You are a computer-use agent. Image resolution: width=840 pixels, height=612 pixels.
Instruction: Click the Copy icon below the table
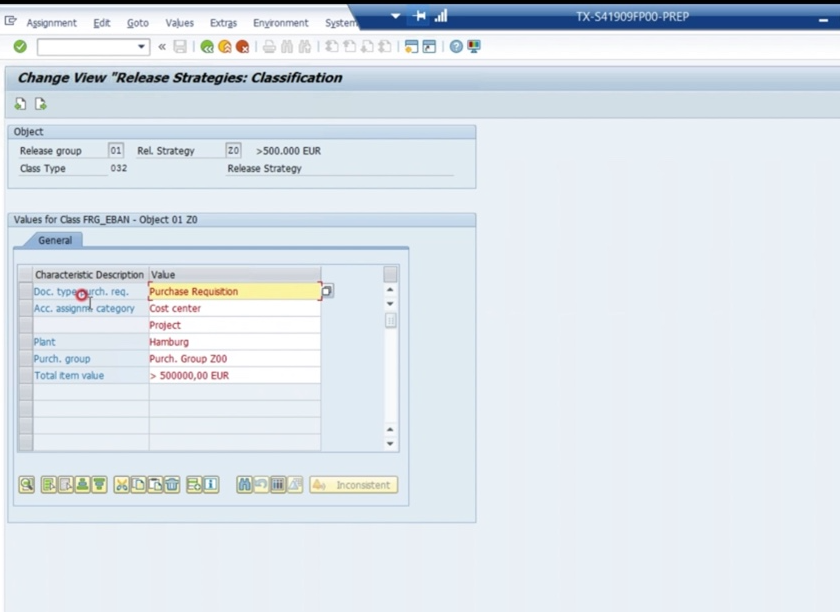[138, 485]
